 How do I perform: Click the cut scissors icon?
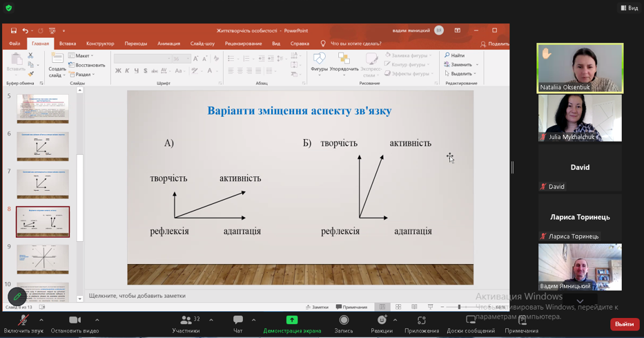click(30, 55)
